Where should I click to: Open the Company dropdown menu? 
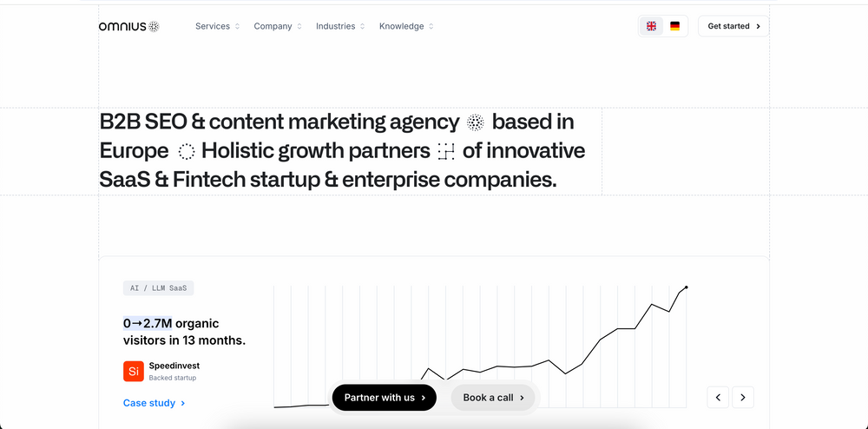[x=278, y=26]
